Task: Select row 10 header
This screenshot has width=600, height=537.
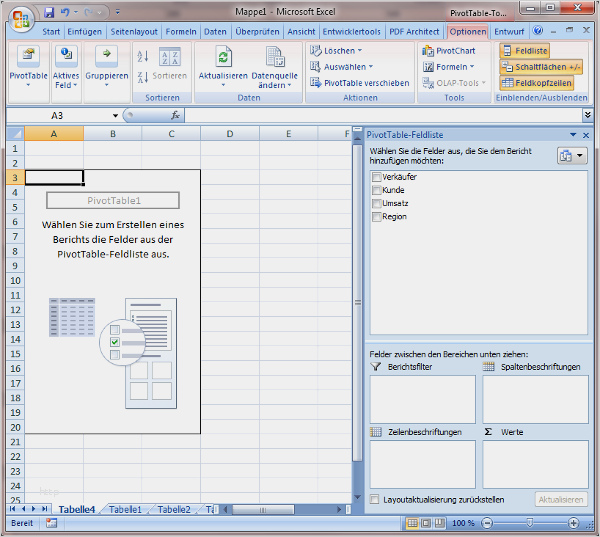Action: 15,281
